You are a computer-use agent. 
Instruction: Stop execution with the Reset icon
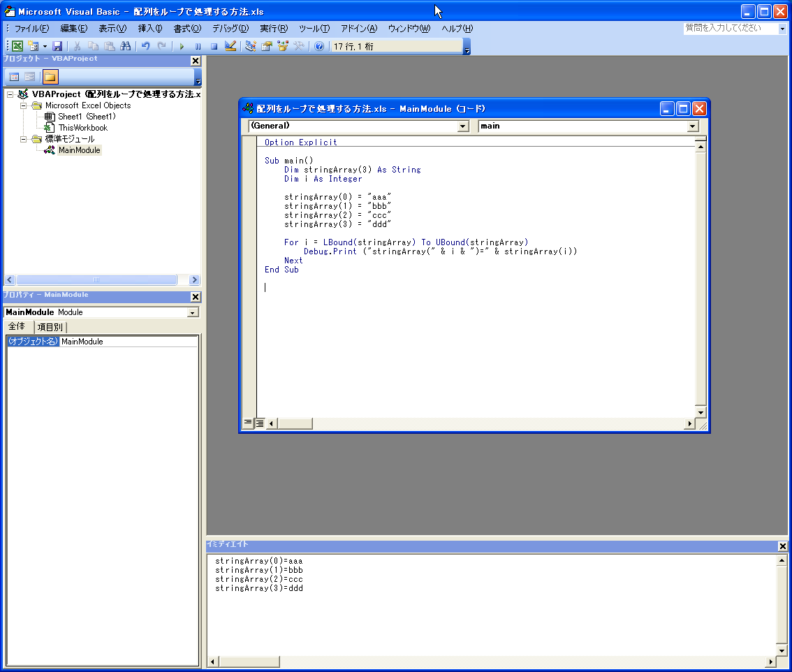[214, 46]
